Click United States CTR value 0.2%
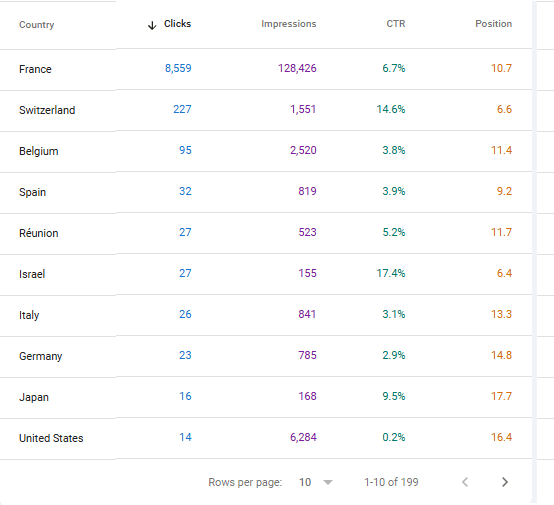This screenshot has width=554, height=505. [x=394, y=437]
